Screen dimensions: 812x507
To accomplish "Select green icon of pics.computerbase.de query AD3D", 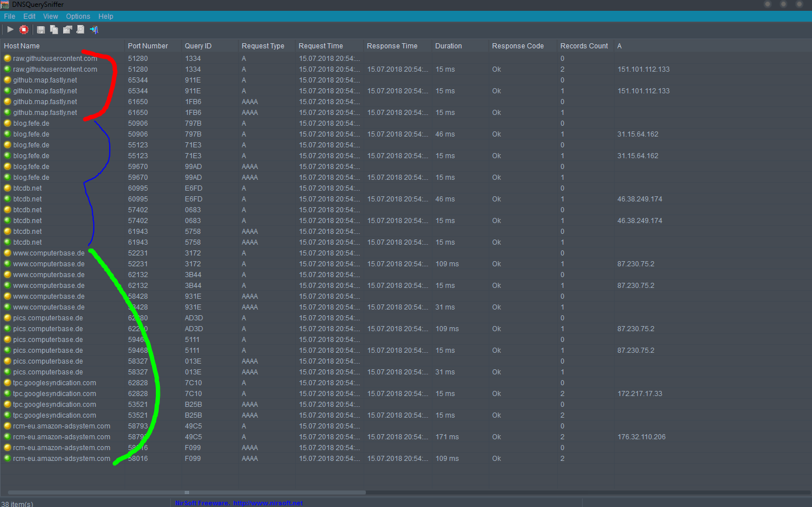I will point(7,328).
